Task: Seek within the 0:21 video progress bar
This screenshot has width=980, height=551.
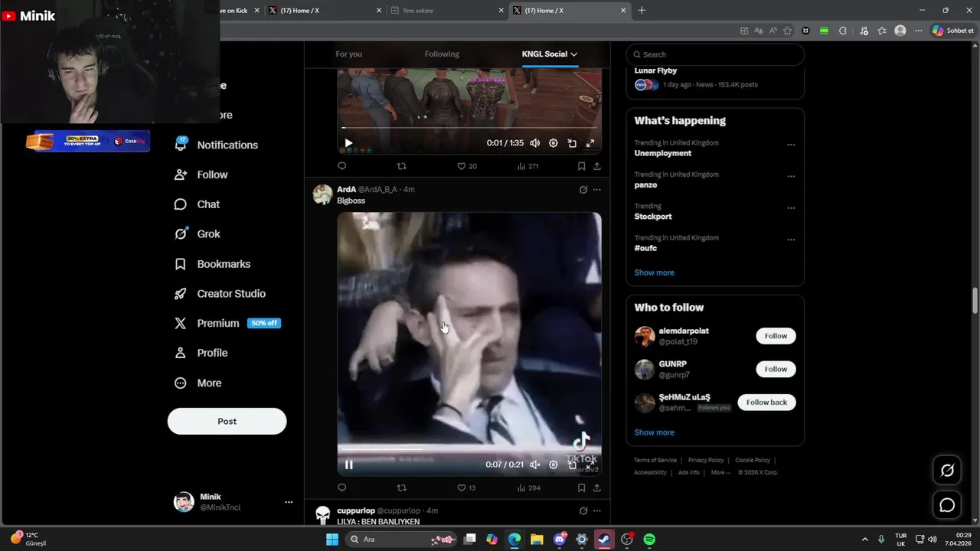Action: [469, 449]
